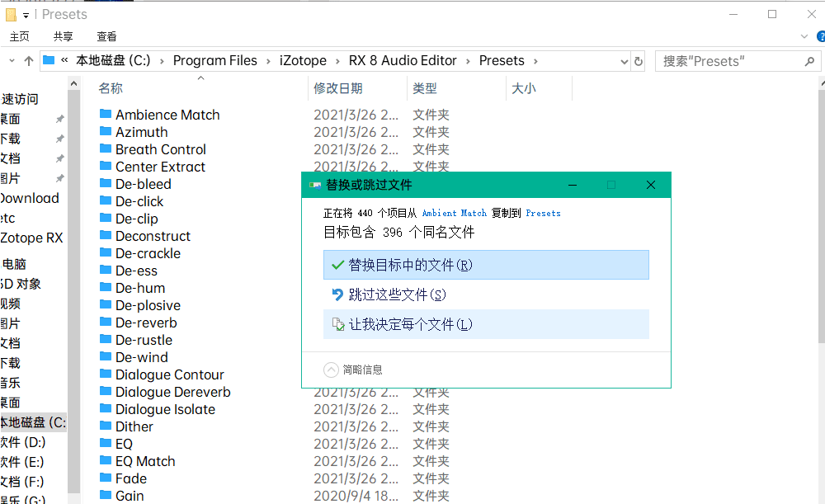Open the recent locations dropdown arrow
Viewport: 825px width, 504px height.
tap(11, 61)
